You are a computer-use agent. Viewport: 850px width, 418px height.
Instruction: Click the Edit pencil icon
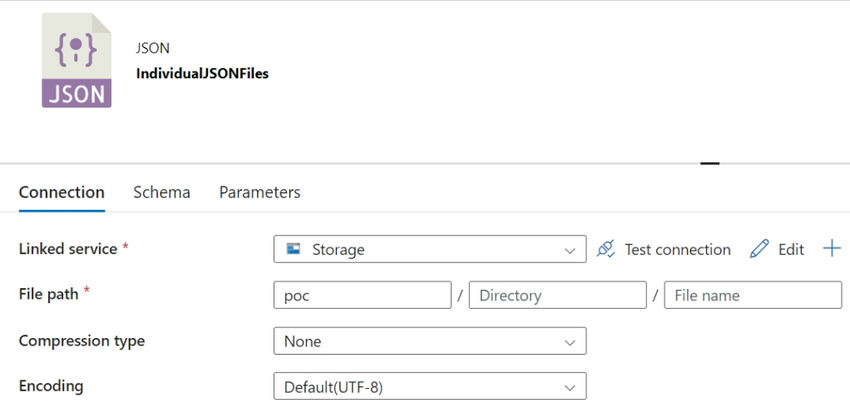pyautogui.click(x=759, y=249)
